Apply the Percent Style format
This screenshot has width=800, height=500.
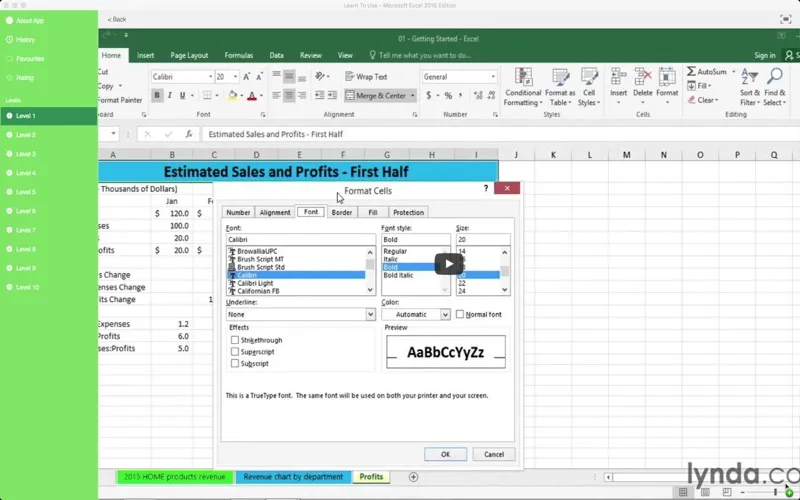click(448, 95)
